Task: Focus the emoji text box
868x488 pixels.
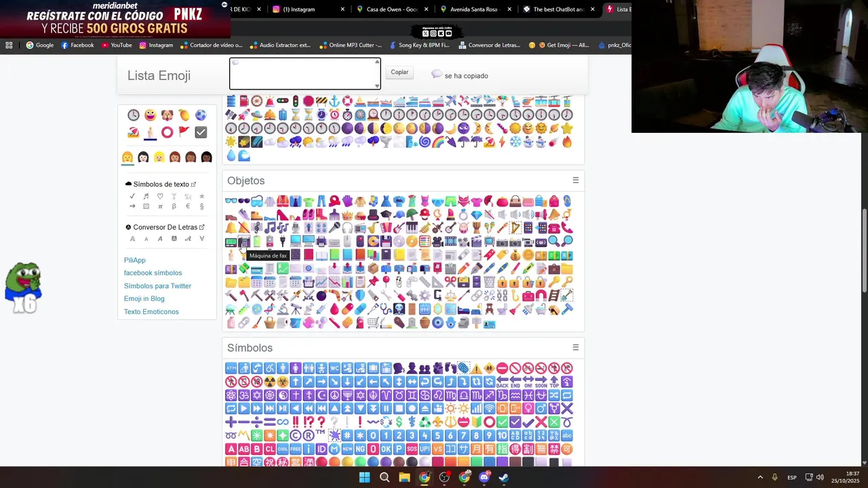Action: click(x=305, y=73)
